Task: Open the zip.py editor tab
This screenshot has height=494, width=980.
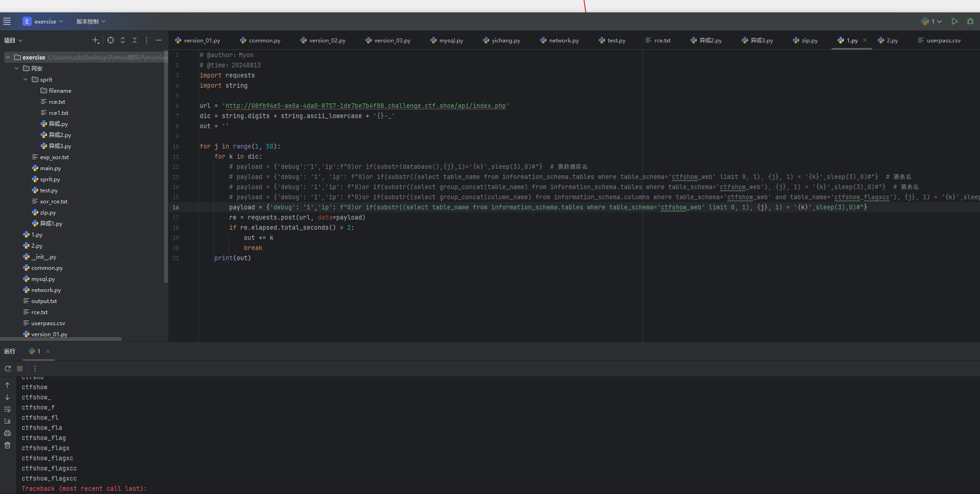Action: click(805, 41)
